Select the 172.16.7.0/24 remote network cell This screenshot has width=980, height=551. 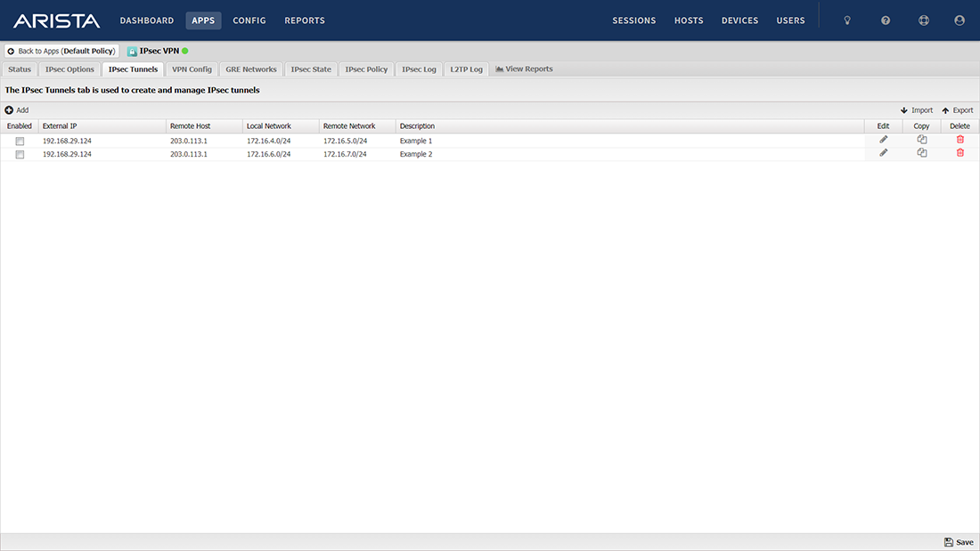tap(357, 154)
